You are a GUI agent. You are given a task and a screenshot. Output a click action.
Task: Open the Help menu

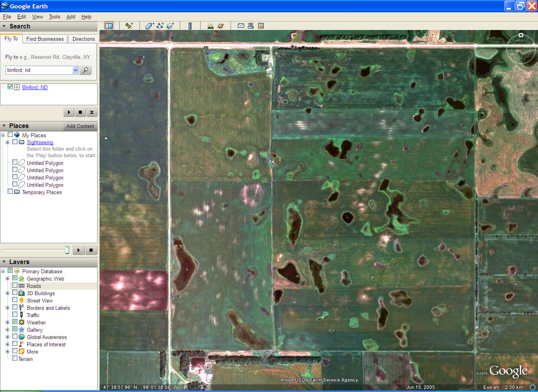click(x=86, y=17)
